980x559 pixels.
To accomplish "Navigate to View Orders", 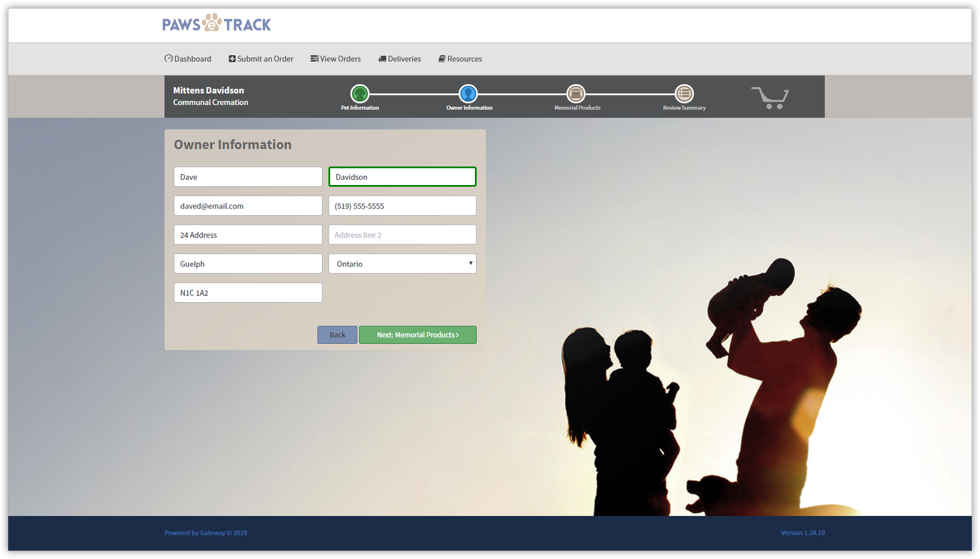I will (335, 58).
